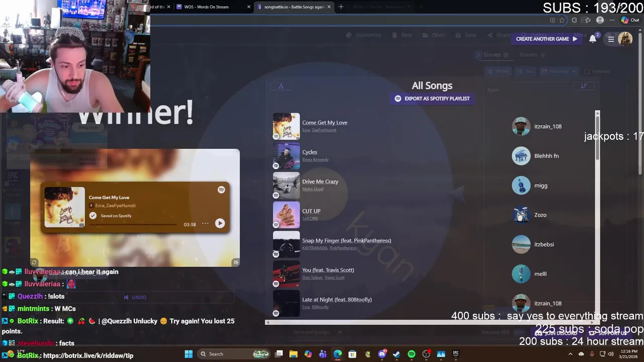Open the Windows Start menu
The height and width of the screenshot is (362, 644).
189,354
